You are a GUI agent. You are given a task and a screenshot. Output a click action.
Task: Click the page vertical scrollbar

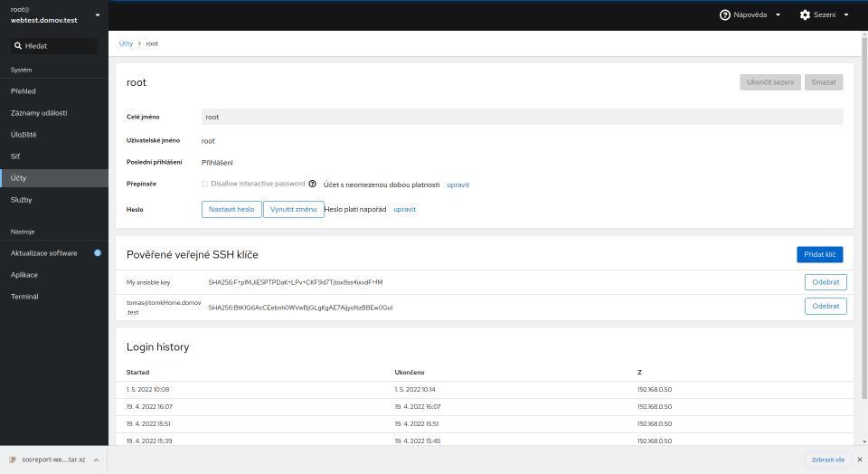pyautogui.click(x=864, y=219)
